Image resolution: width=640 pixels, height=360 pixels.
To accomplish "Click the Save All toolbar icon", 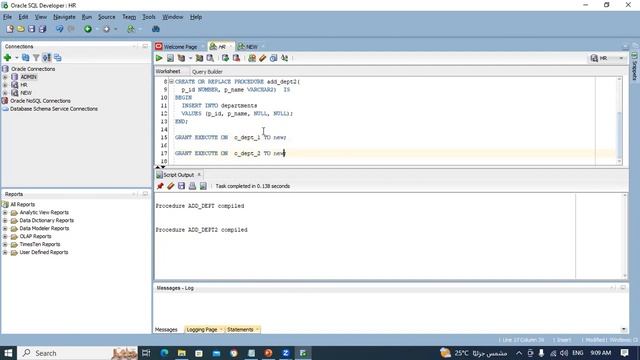I will click(42, 29).
